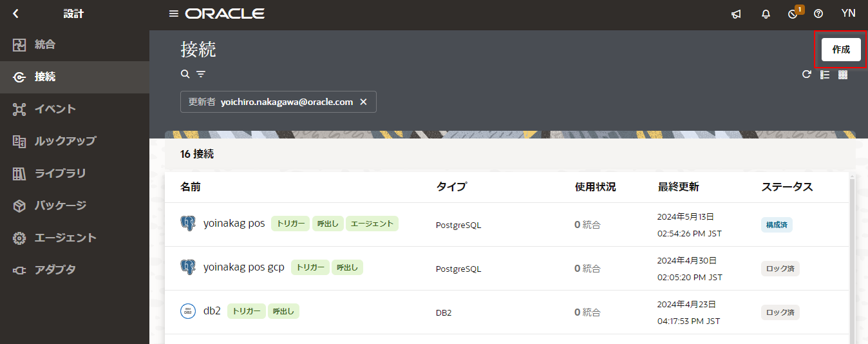Remove the 更新者 filter chip
Screen dimensions: 868x344
(x=363, y=102)
